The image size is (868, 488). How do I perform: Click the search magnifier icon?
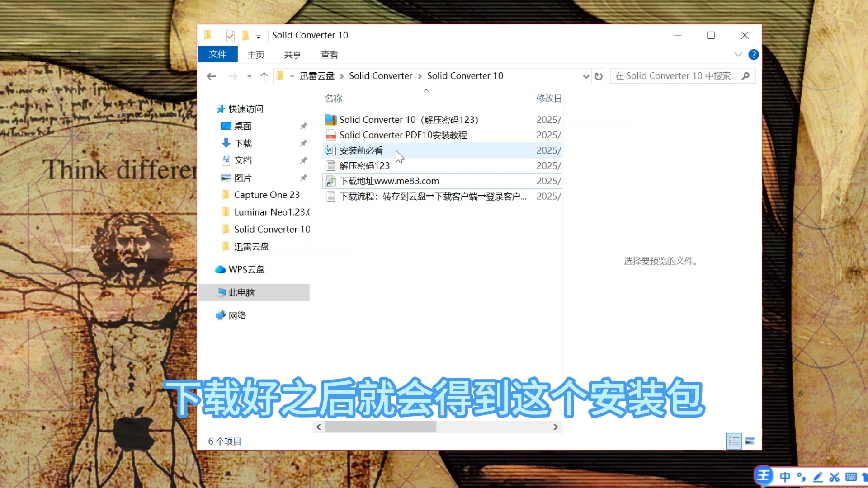point(746,76)
